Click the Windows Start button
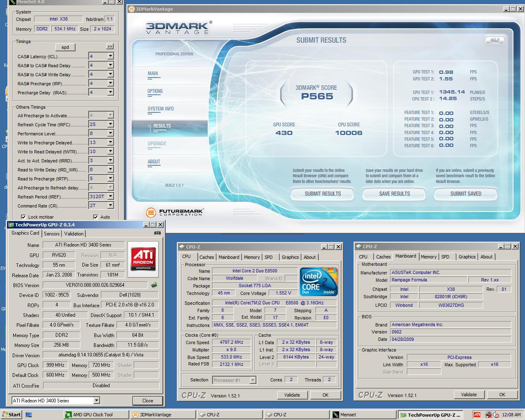525x420 pixels. point(11,415)
